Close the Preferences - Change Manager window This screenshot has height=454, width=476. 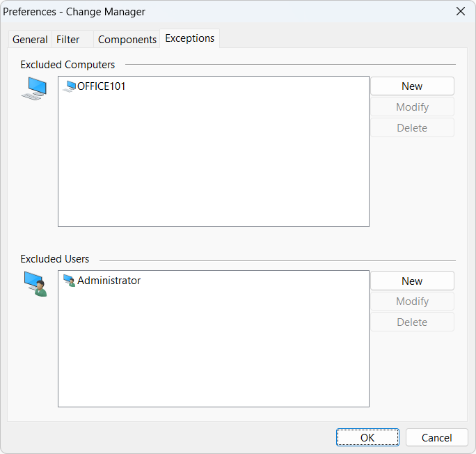(x=460, y=11)
